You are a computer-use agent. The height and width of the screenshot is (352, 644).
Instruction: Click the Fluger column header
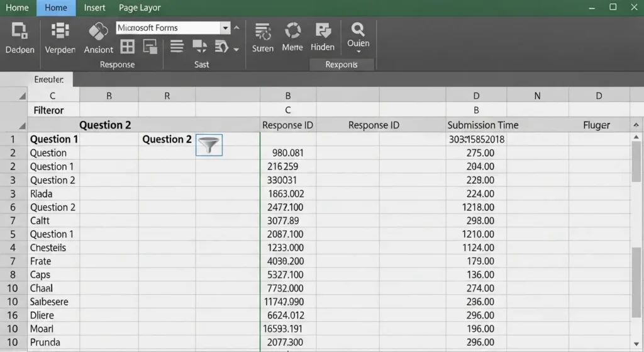(596, 125)
